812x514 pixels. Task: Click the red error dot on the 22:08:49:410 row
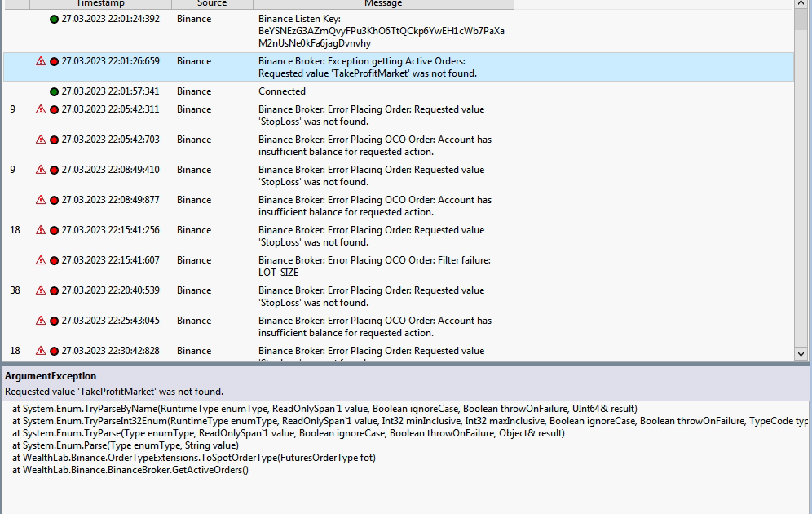pos(54,171)
